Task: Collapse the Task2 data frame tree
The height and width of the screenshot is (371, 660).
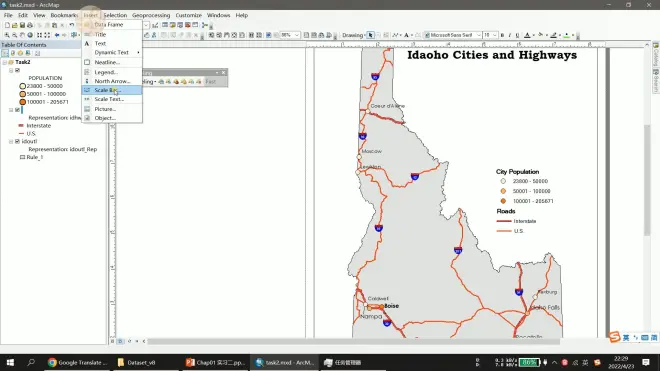Action: point(5,62)
